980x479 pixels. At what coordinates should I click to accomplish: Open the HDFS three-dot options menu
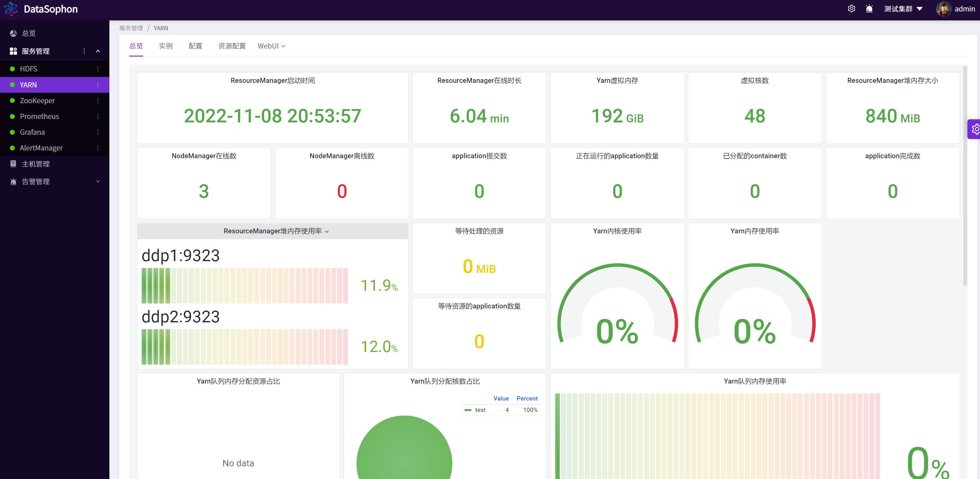[x=98, y=69]
